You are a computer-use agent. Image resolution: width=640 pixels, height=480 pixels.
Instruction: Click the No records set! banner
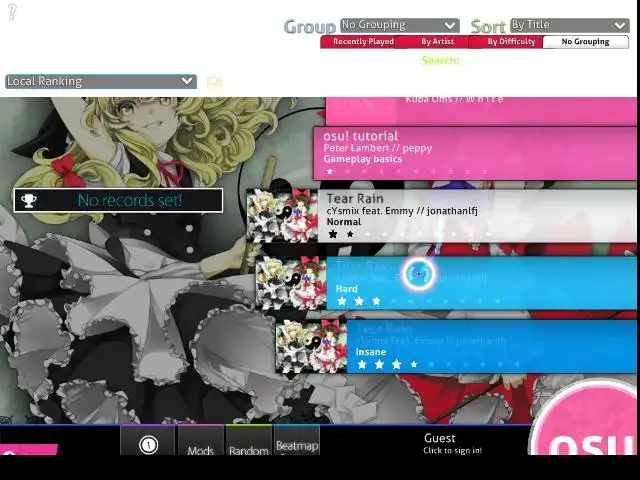[x=118, y=200]
